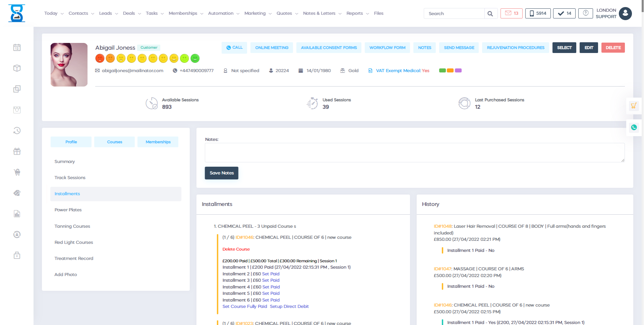Click the Delete Course link
Screen dimensions: 644x325
click(236, 249)
